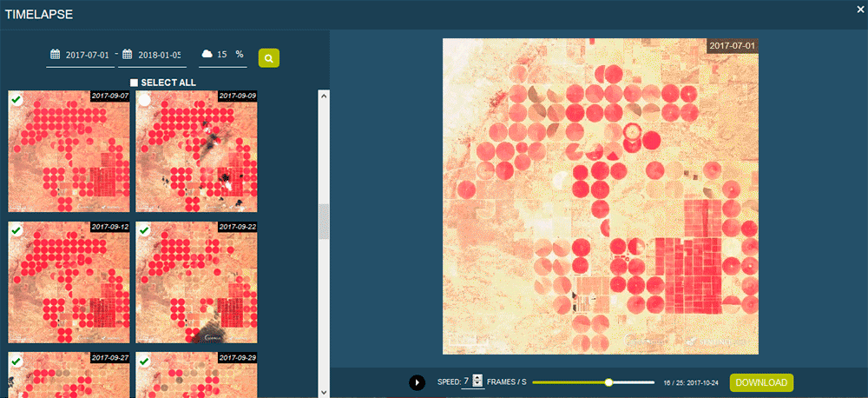Uncheck the 2017-09-12 image
This screenshot has width=868, height=398.
16,230
